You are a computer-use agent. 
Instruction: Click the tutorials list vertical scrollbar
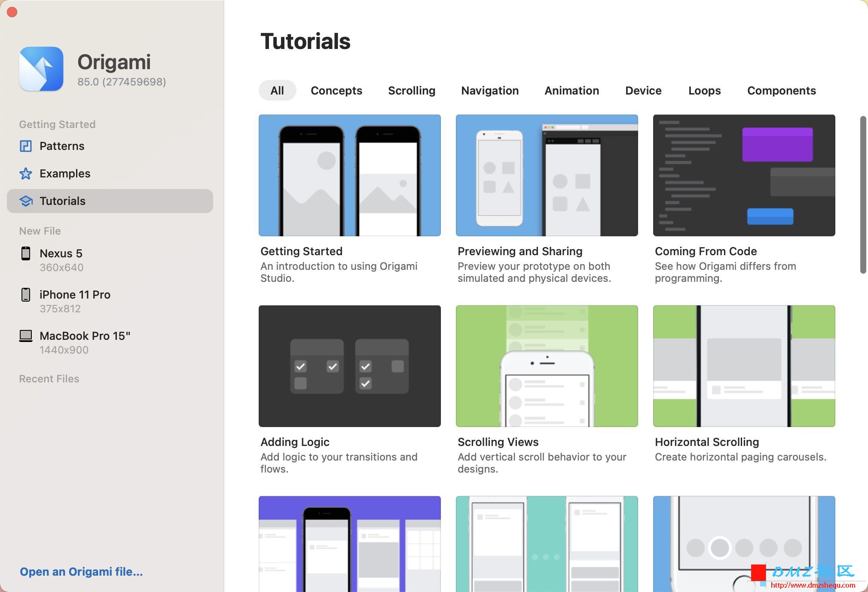pos(863,195)
